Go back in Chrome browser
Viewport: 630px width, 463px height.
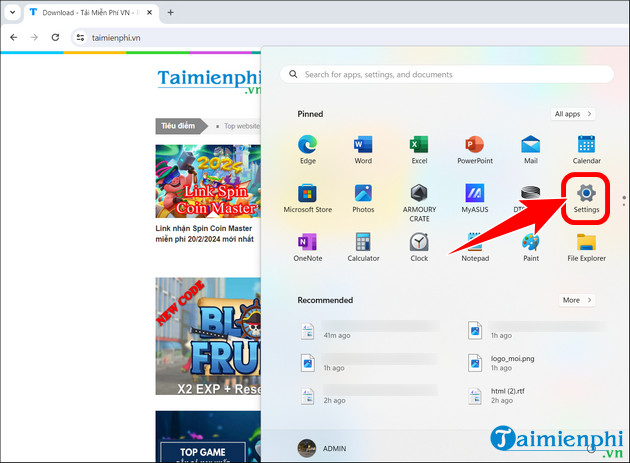click(14, 37)
